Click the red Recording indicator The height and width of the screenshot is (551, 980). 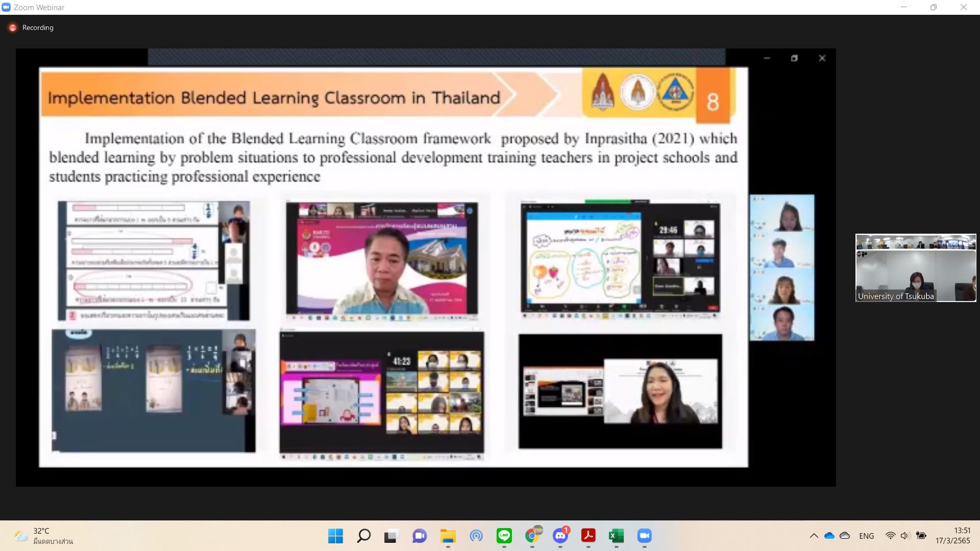[x=13, y=28]
